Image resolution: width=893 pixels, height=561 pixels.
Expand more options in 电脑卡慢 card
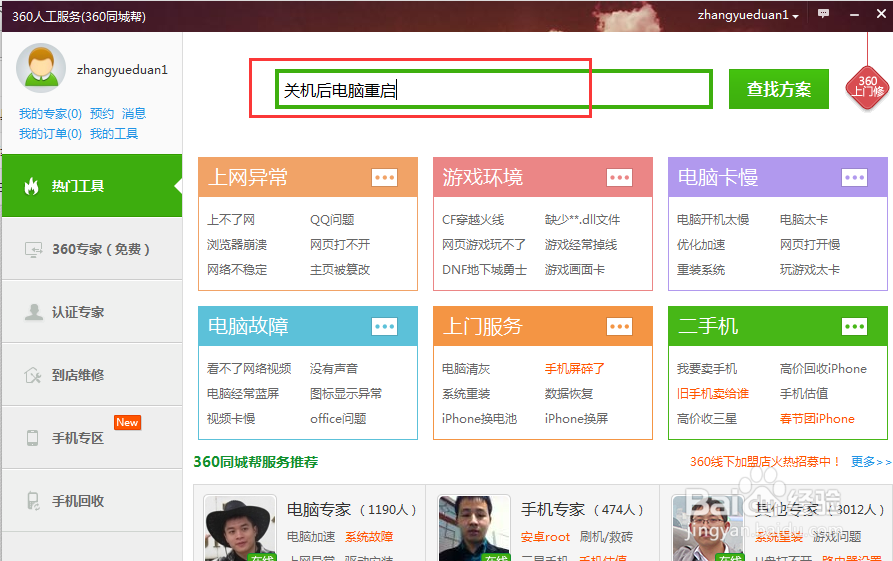point(854,178)
